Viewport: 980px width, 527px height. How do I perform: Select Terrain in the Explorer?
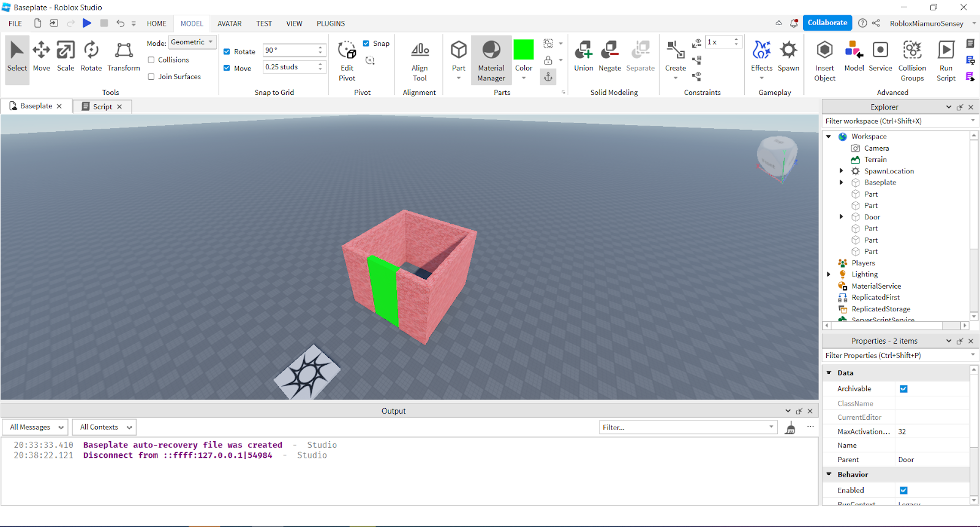point(875,159)
